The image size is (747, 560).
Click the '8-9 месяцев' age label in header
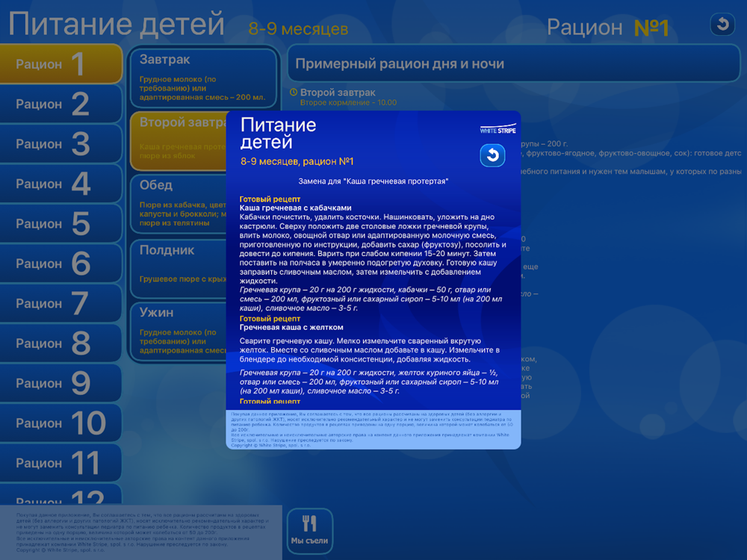(x=298, y=29)
